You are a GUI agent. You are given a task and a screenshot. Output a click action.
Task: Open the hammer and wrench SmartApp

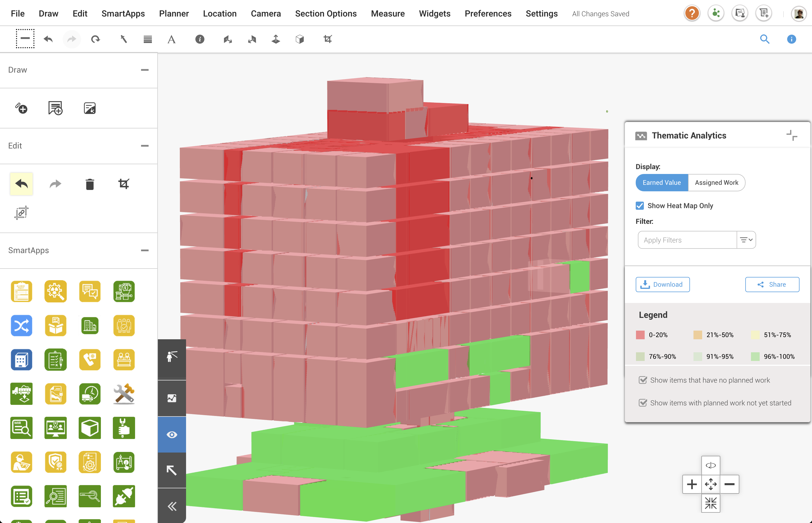click(124, 394)
